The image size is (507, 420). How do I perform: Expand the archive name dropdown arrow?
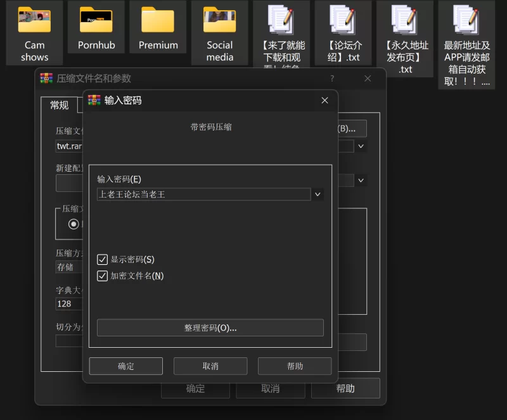click(x=361, y=146)
